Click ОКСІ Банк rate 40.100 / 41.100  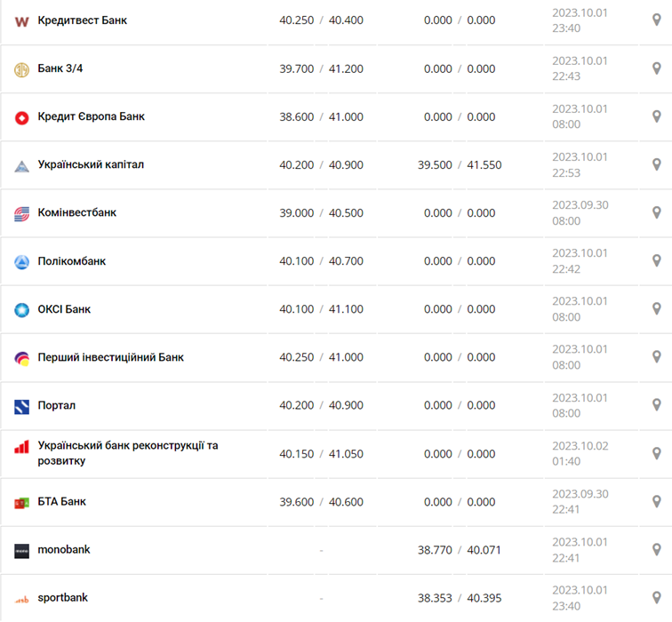[x=321, y=309]
